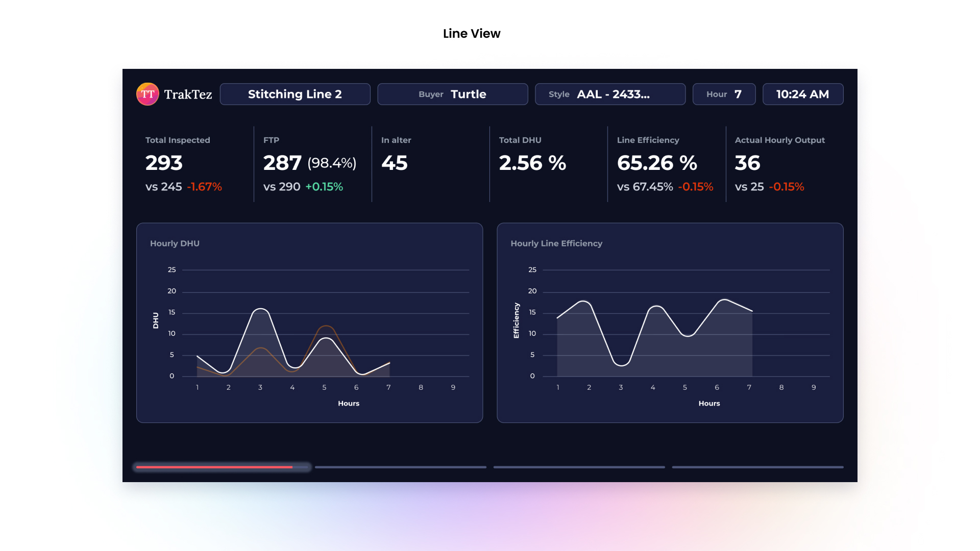The image size is (980, 551).
Task: Switch to the second slide indicator bar
Action: 401,467
